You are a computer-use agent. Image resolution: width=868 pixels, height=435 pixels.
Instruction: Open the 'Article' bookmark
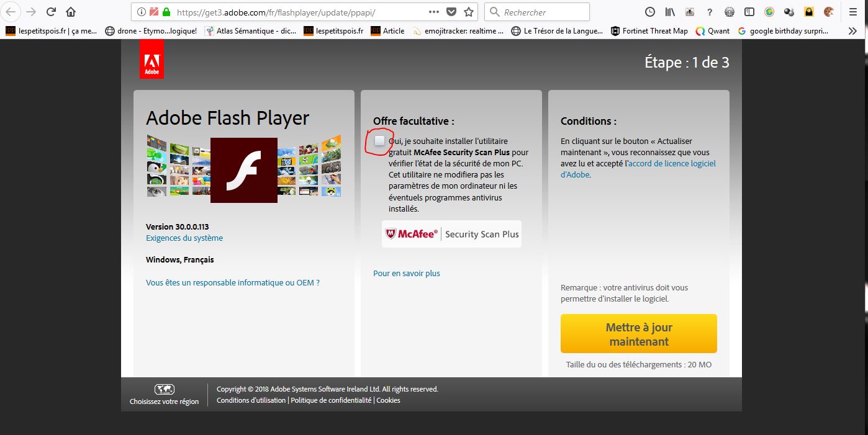pos(387,31)
